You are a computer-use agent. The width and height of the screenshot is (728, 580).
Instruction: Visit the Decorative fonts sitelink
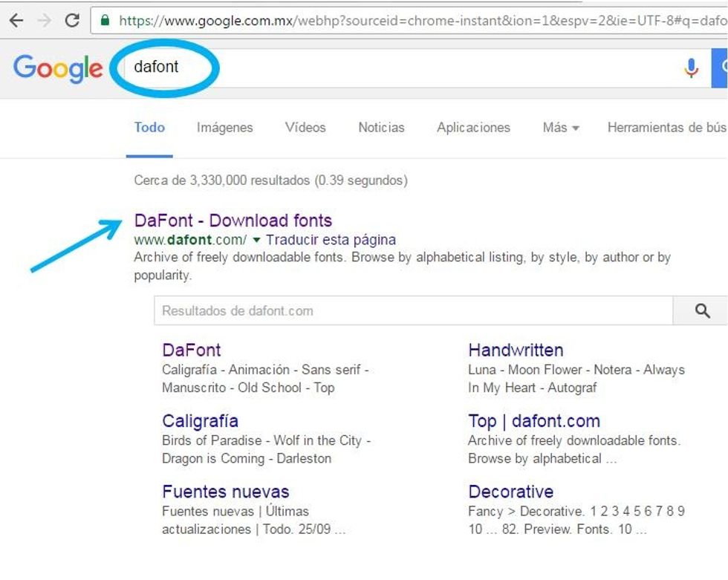tap(511, 492)
